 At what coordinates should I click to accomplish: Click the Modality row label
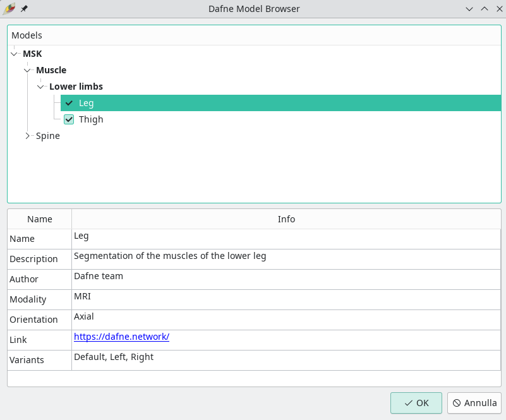(28, 299)
